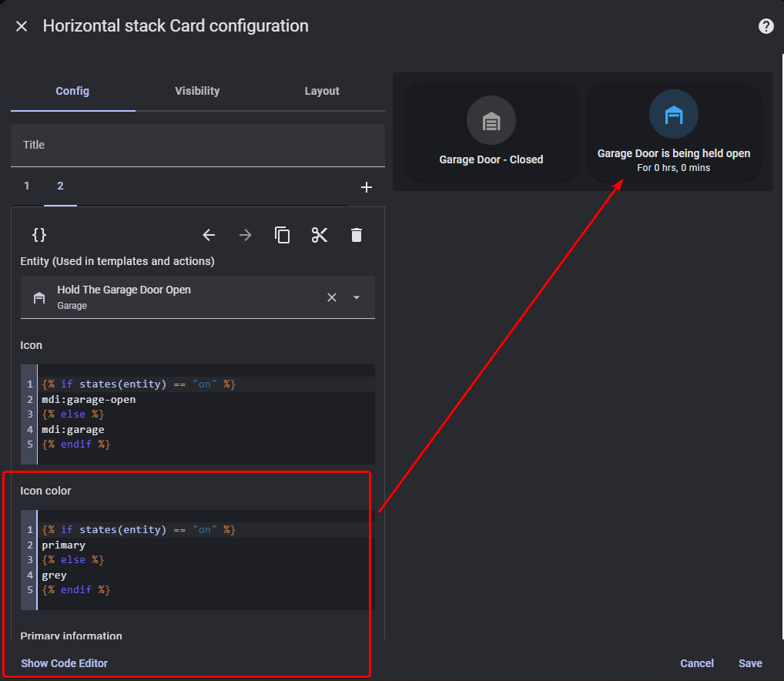Viewport: 784px width, 681px height.
Task: Clear the selected entity
Action: (332, 297)
